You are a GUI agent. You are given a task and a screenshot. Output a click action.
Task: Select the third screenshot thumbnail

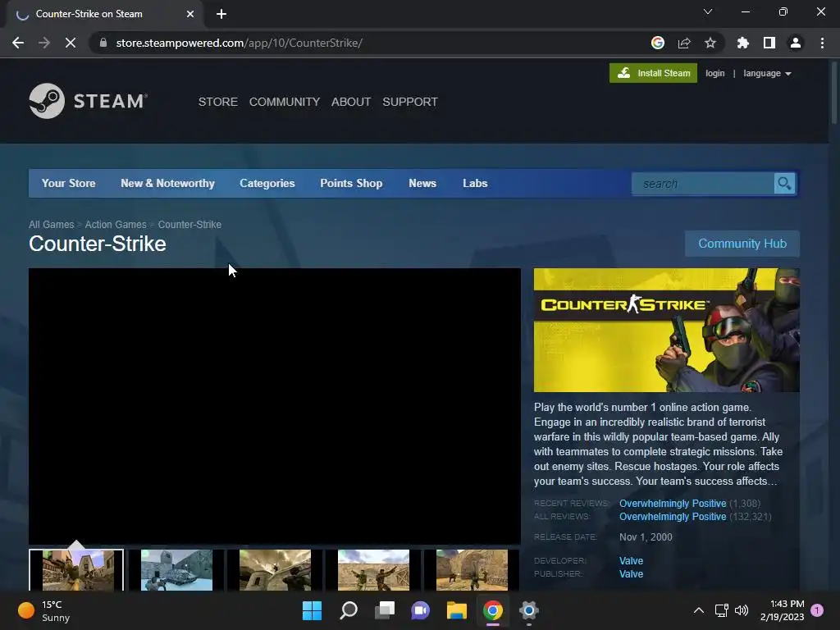click(x=275, y=569)
